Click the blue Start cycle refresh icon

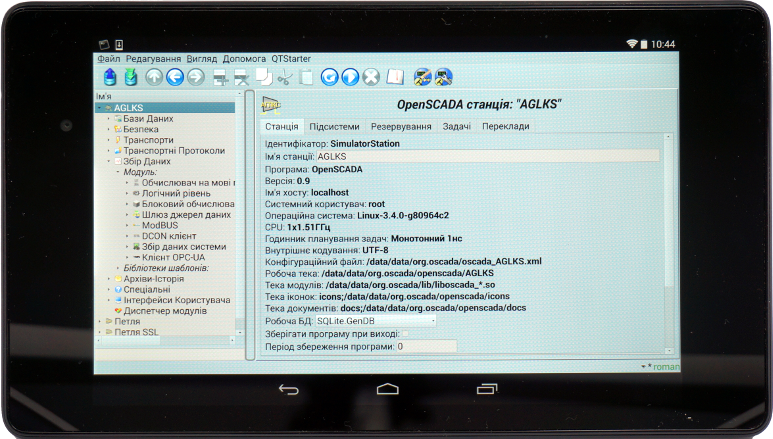pyautogui.click(x=351, y=77)
